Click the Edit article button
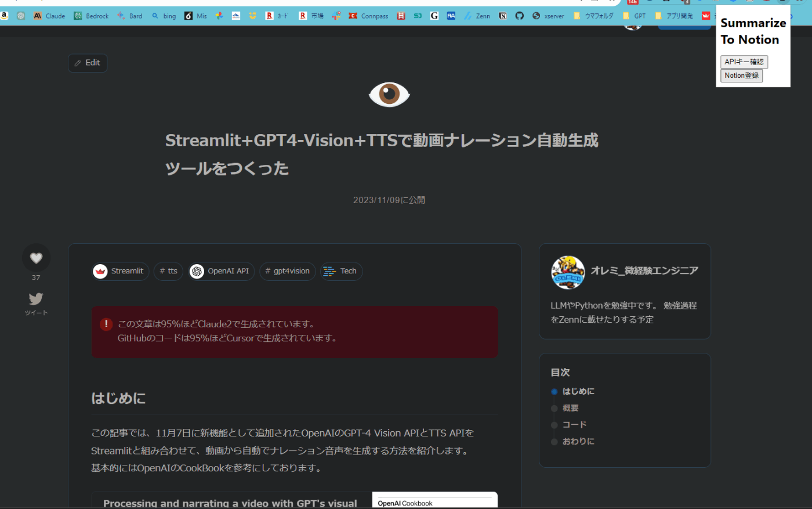The width and height of the screenshot is (812, 509). (x=88, y=63)
